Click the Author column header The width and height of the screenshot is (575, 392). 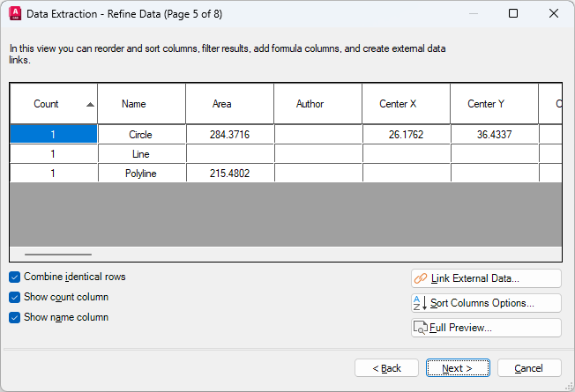point(310,104)
